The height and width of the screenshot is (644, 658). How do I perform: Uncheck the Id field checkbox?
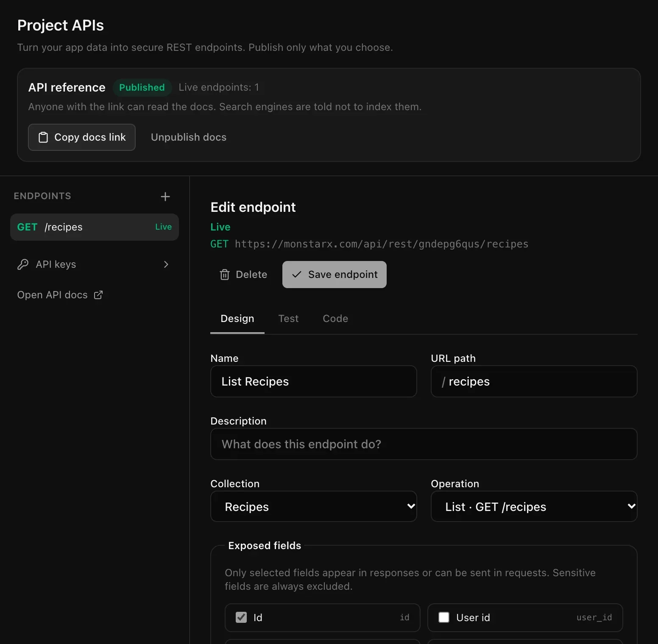click(x=241, y=617)
